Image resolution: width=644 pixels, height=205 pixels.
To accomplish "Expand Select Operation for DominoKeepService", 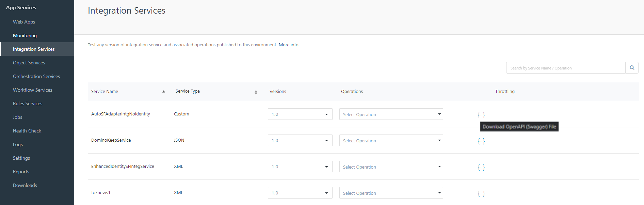I will tap(391, 141).
